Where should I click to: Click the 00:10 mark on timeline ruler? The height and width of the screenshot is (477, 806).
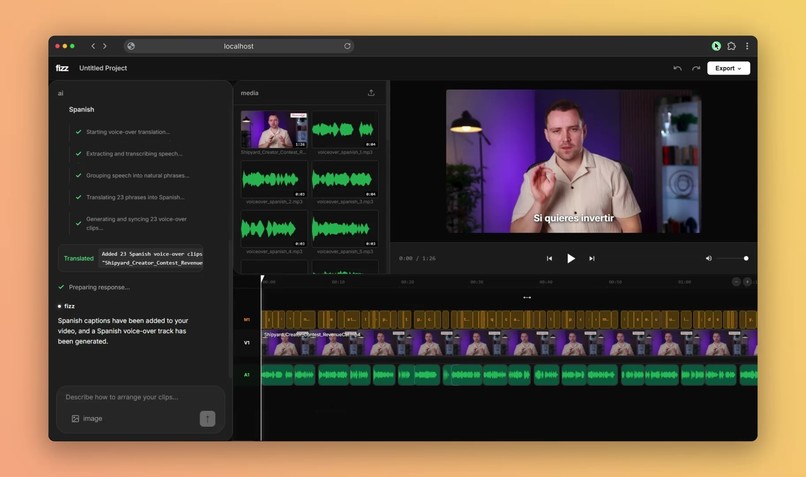(x=338, y=282)
